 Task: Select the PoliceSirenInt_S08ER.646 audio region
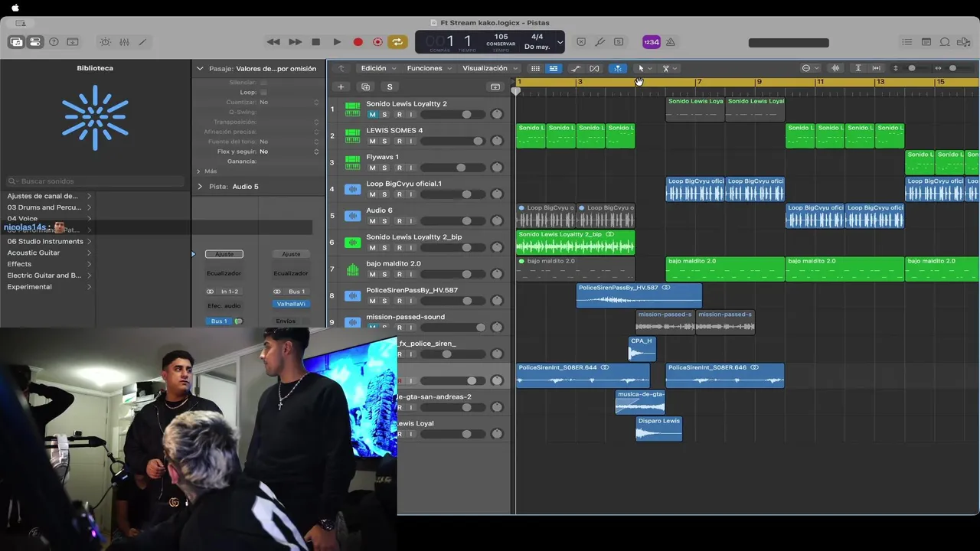click(x=725, y=376)
